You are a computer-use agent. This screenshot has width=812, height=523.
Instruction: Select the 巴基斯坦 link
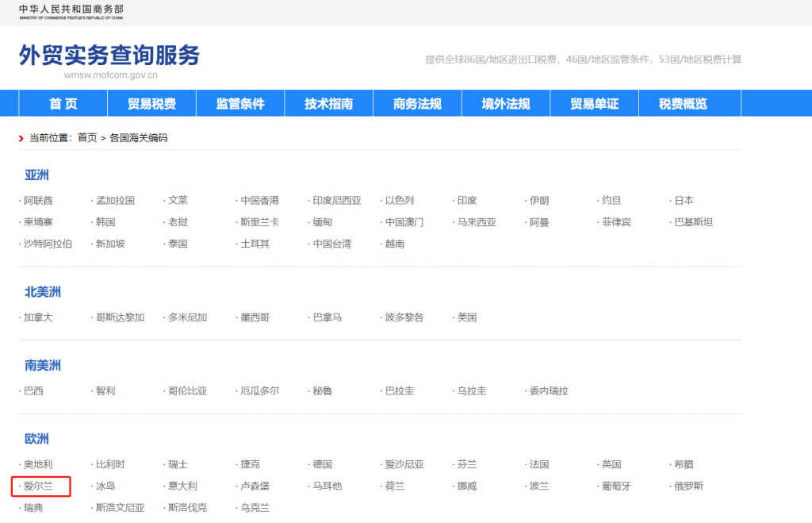pos(693,222)
